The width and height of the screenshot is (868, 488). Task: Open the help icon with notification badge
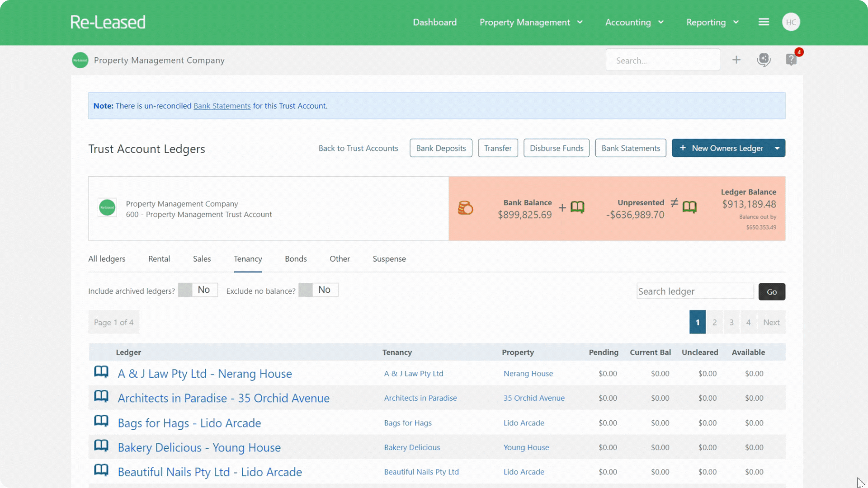pyautogui.click(x=791, y=59)
